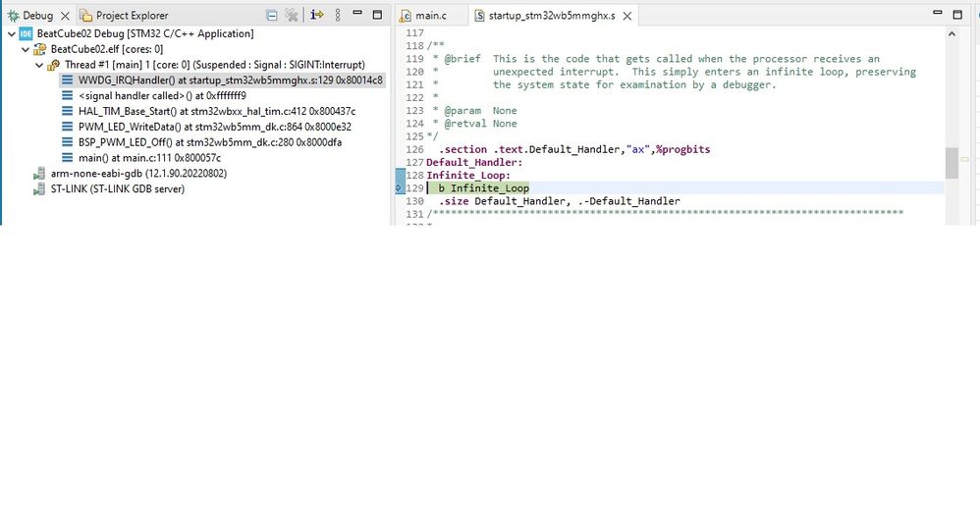Click the .section .text.Default_Handler line
The width and height of the screenshot is (980, 530).
click(574, 149)
